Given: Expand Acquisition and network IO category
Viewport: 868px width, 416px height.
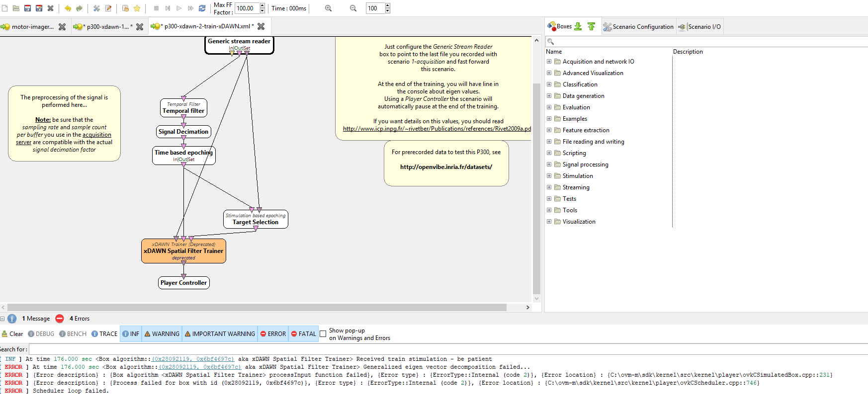Looking at the screenshot, I should click(549, 62).
